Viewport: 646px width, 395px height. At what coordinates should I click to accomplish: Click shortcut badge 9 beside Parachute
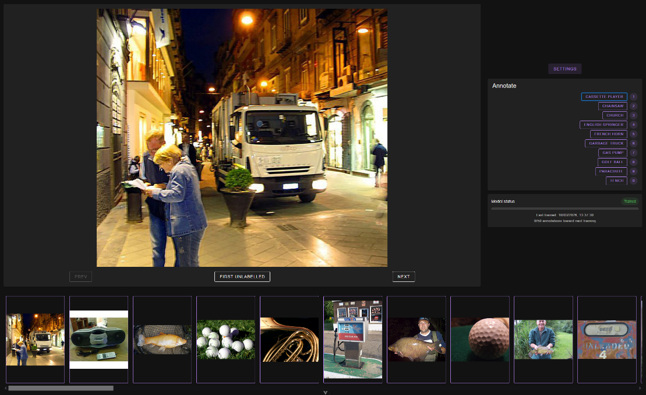[634, 171]
